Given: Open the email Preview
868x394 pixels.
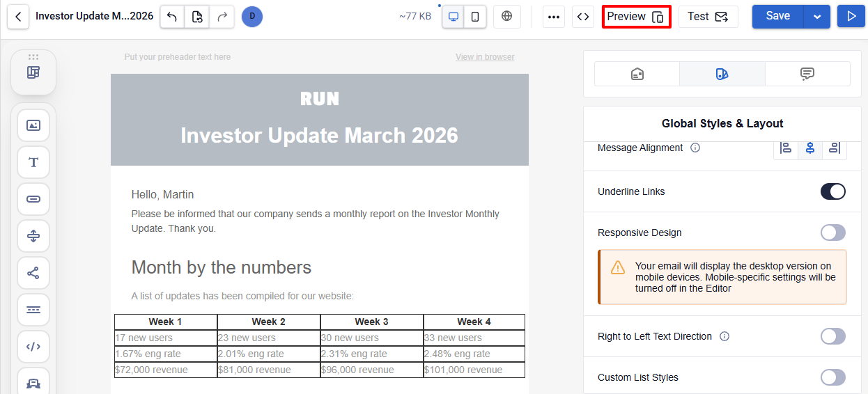Looking at the screenshot, I should pyautogui.click(x=637, y=17).
